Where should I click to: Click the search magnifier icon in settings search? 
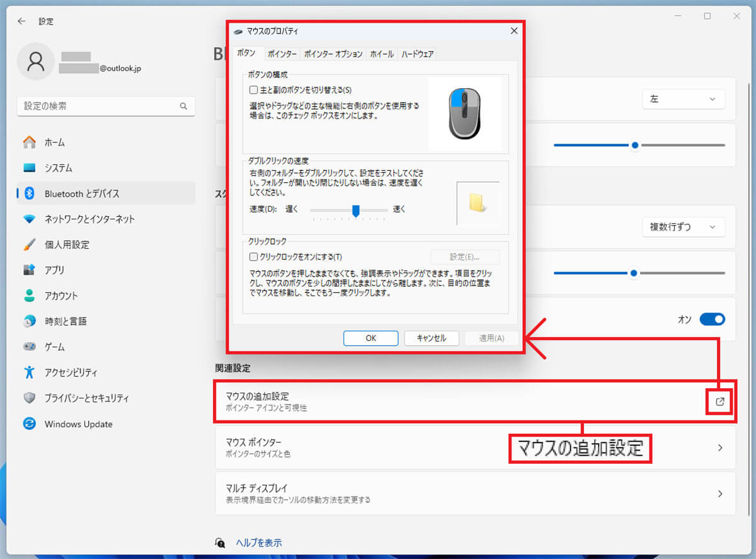click(183, 107)
